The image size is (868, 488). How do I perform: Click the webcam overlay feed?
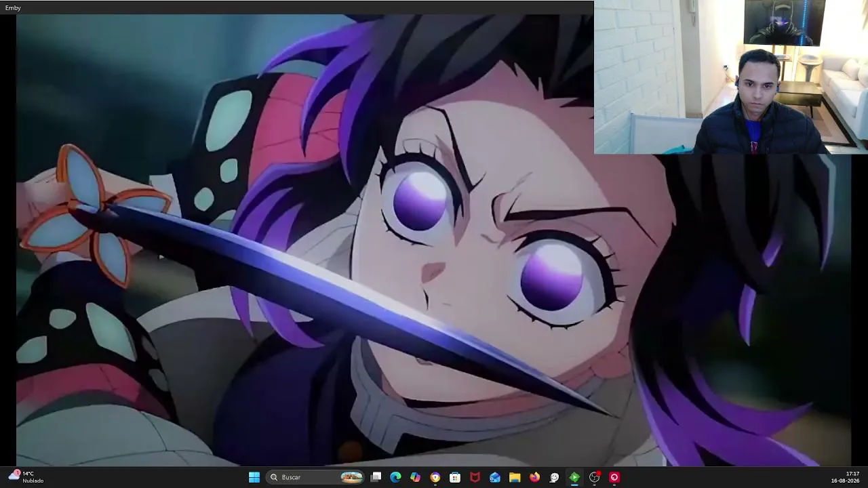(731, 77)
